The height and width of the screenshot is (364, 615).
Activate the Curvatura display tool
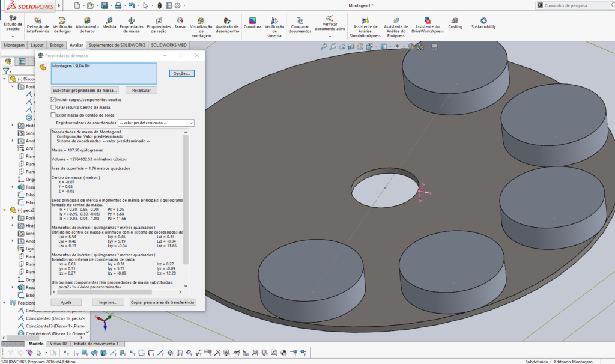[252, 23]
